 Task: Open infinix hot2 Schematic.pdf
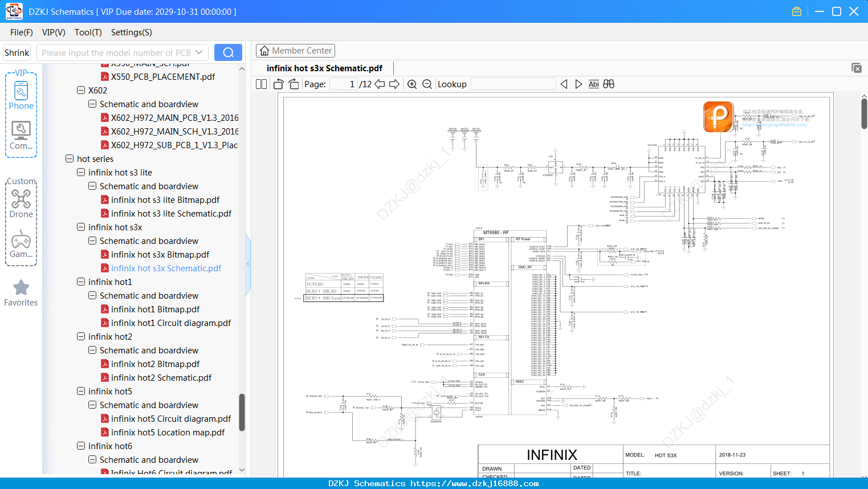[161, 377]
